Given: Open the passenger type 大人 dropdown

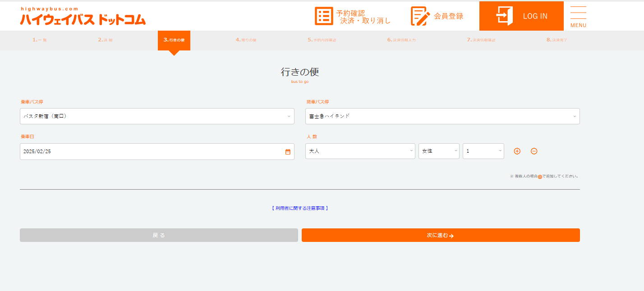Looking at the screenshot, I should click(360, 151).
